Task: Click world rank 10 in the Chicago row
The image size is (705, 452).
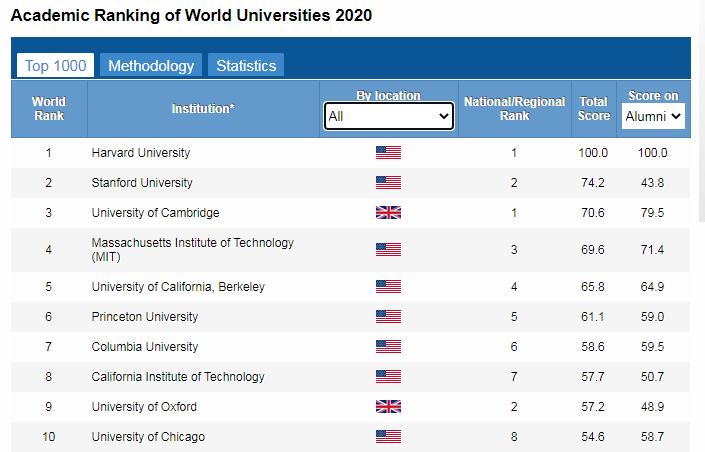Action: pyautogui.click(x=49, y=437)
